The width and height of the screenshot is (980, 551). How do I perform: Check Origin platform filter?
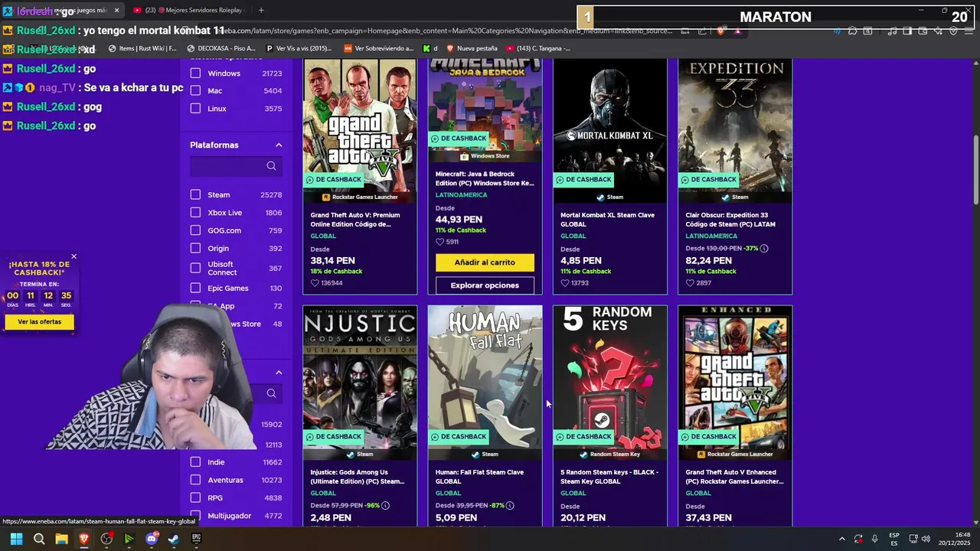pyautogui.click(x=195, y=249)
